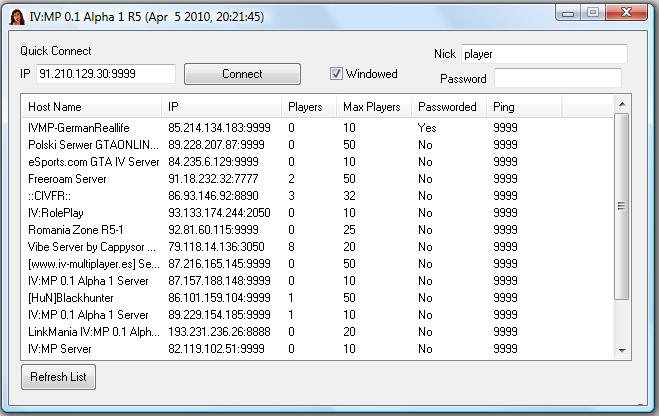This screenshot has height=416, width=659.
Task: Maximize the IV:MP window
Action: [x=593, y=13]
